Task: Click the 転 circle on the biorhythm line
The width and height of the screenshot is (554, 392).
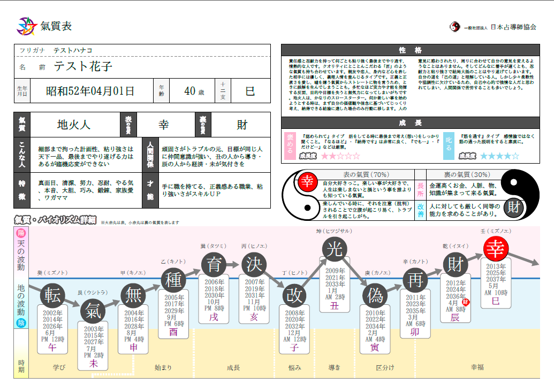Action: [x=52, y=295]
